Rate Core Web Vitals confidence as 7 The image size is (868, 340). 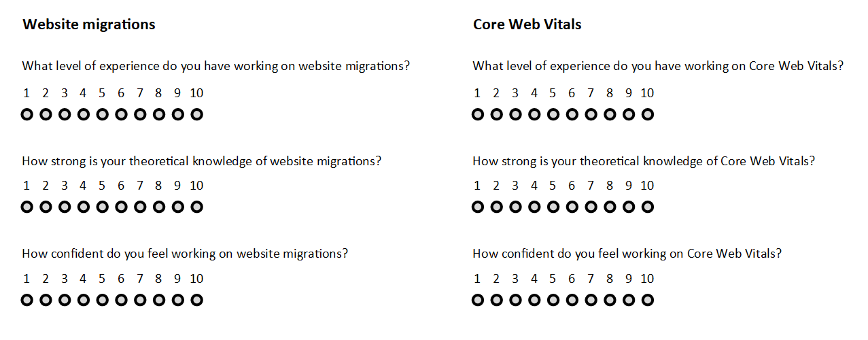(591, 300)
